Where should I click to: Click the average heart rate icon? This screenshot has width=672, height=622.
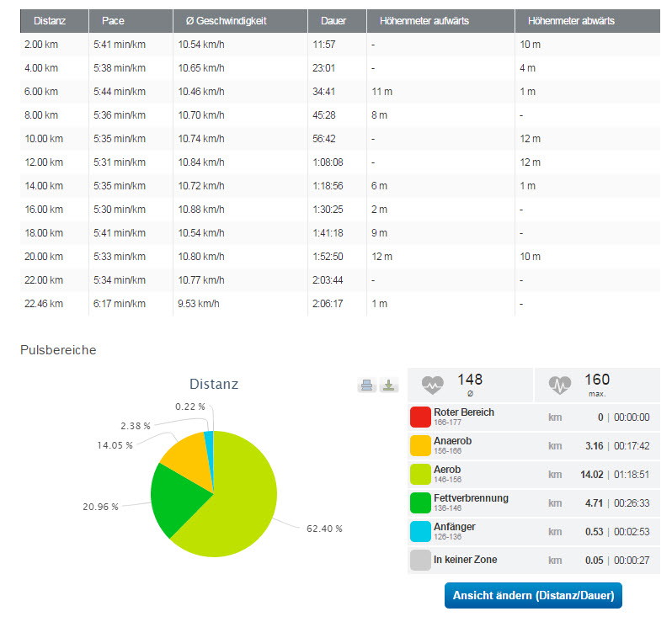pyautogui.click(x=433, y=385)
